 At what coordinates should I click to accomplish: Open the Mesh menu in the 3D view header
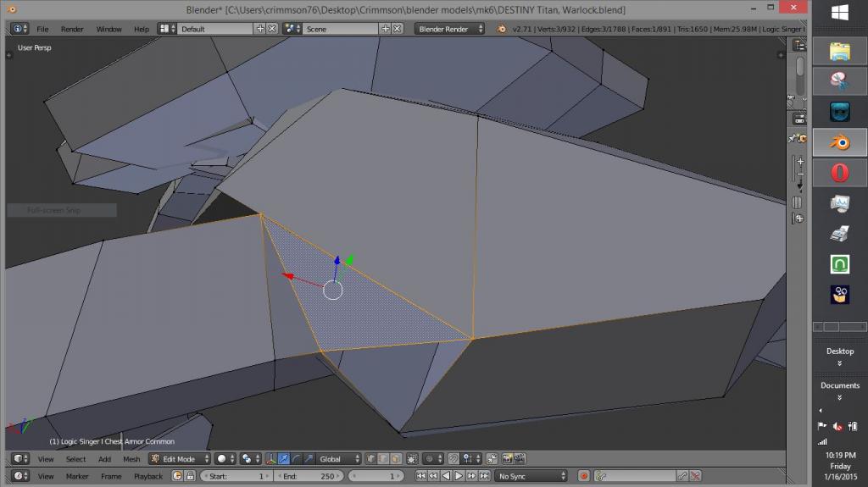(131, 459)
